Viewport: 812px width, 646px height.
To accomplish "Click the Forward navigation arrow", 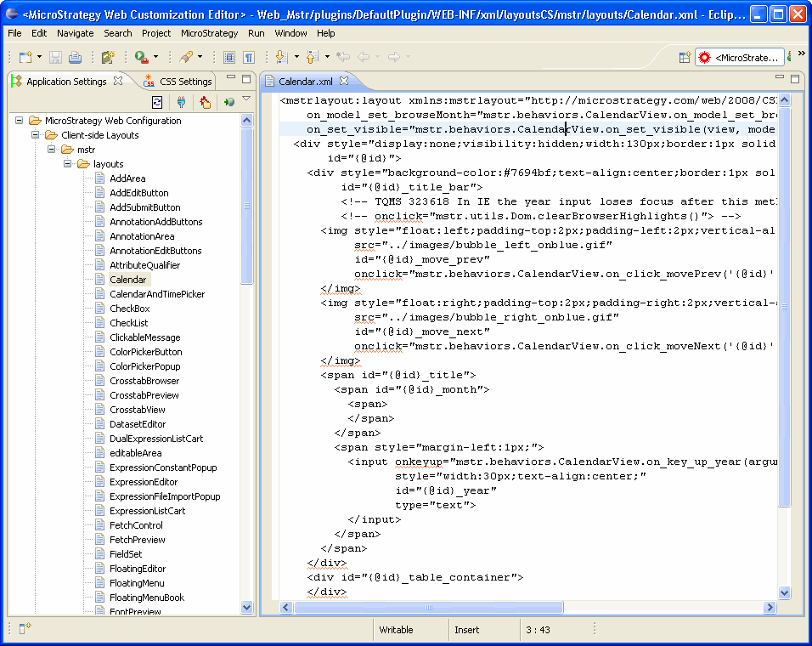I will click(394, 57).
